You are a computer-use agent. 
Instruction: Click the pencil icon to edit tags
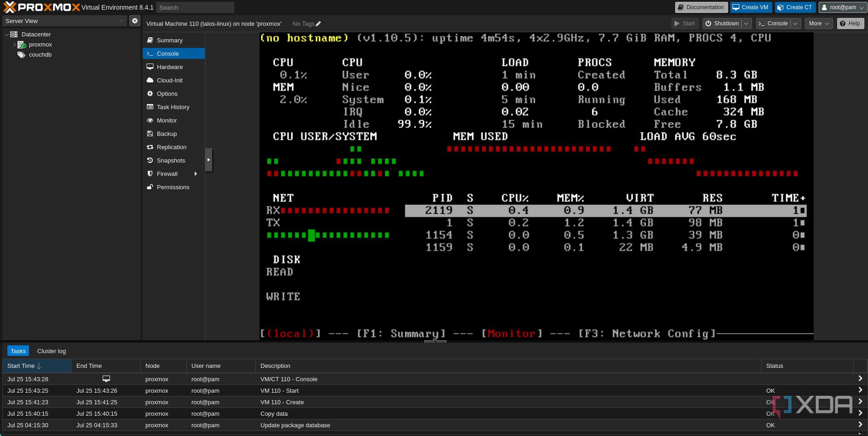click(318, 24)
